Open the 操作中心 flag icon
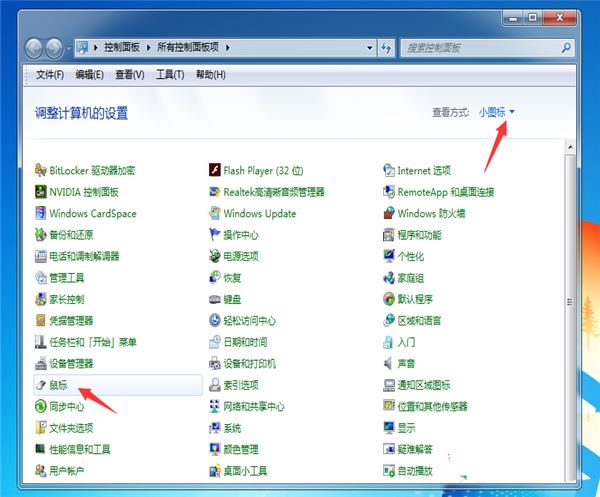Image resolution: width=600 pixels, height=497 pixels. pyautogui.click(x=215, y=235)
